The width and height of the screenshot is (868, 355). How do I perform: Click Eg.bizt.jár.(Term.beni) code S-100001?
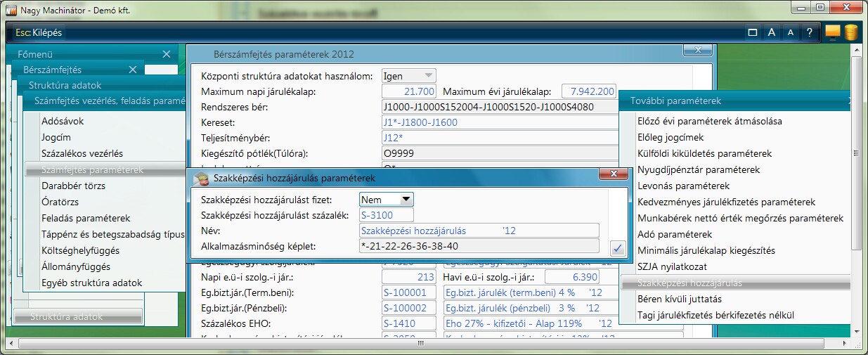coord(409,293)
